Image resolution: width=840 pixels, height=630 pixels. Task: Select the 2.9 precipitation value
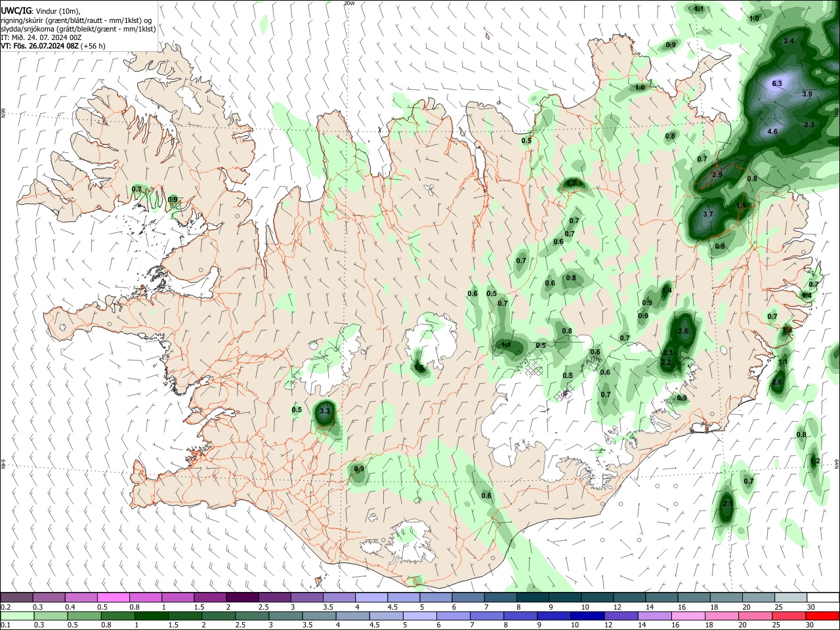pyautogui.click(x=717, y=175)
